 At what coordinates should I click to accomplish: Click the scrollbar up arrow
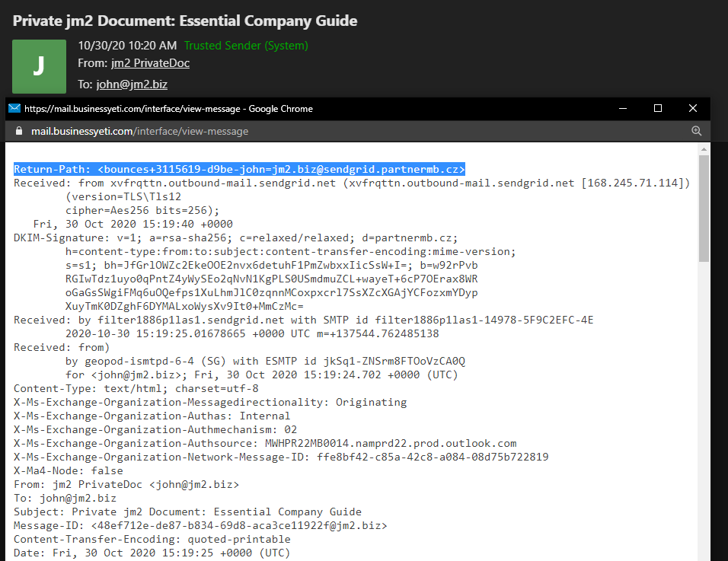click(704, 149)
